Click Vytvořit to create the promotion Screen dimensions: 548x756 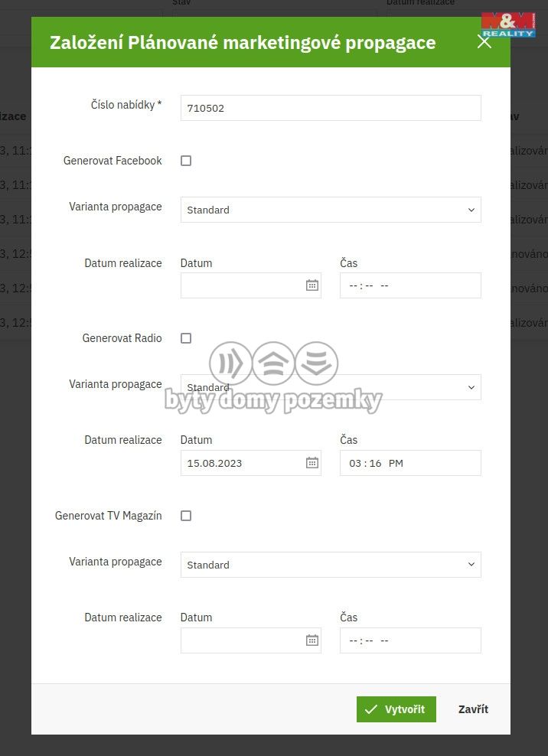(396, 709)
